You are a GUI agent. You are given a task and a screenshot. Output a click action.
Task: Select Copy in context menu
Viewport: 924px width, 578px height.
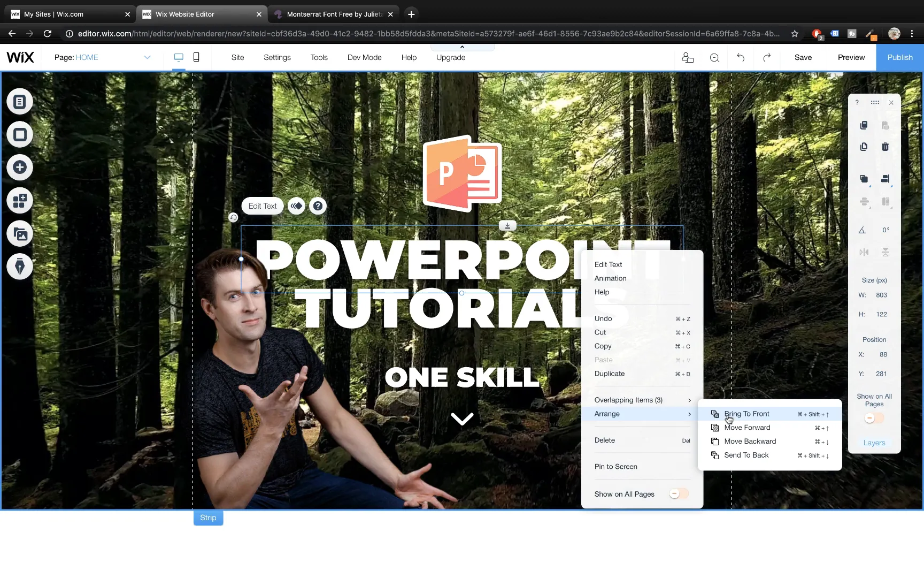point(642,346)
